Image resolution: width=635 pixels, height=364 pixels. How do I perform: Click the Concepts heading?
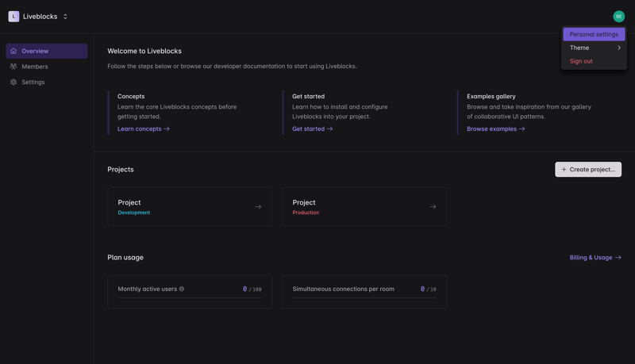click(131, 96)
